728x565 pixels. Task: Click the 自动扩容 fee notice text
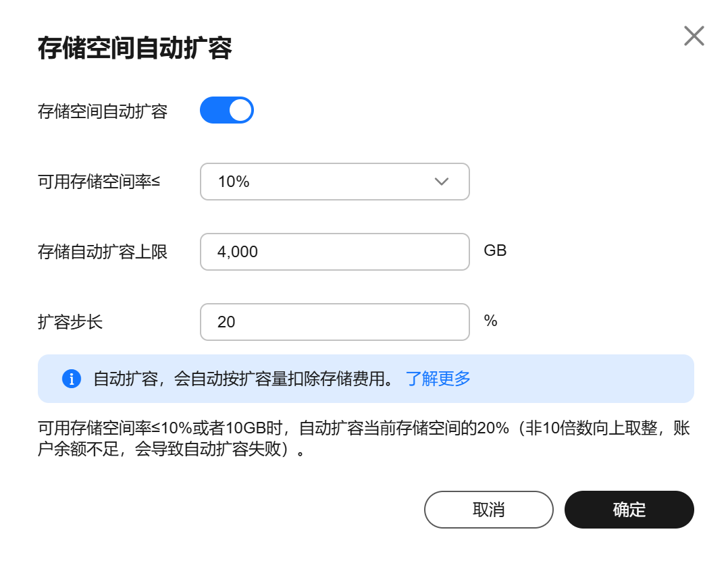[x=243, y=379]
